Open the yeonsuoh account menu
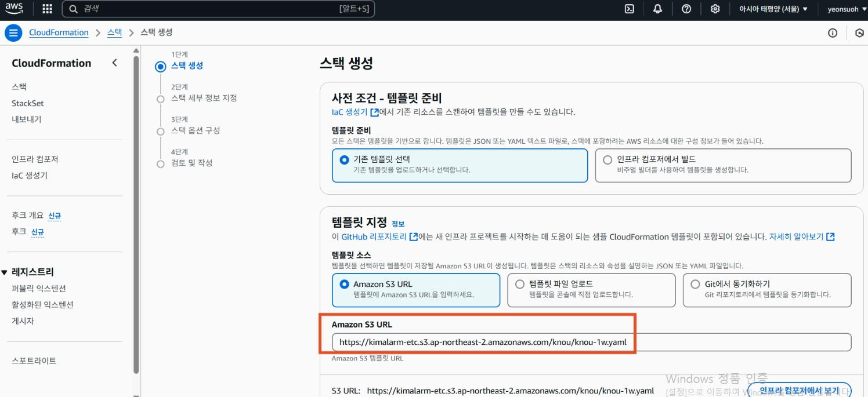This screenshot has width=868, height=397. pos(847,9)
